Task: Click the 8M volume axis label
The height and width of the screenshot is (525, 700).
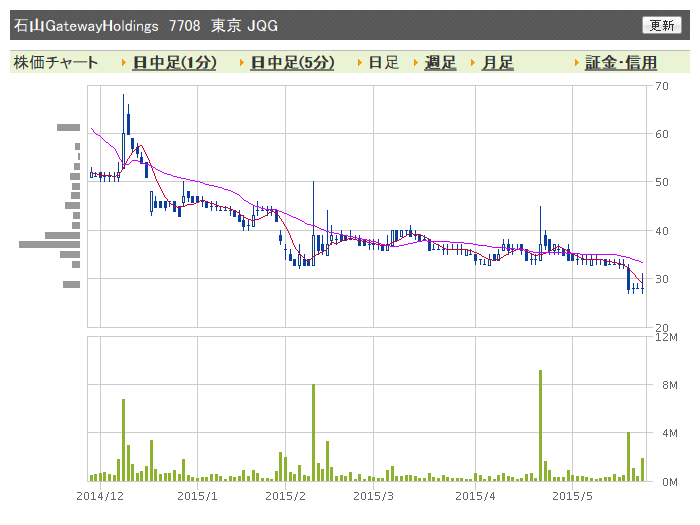Action: (670, 385)
